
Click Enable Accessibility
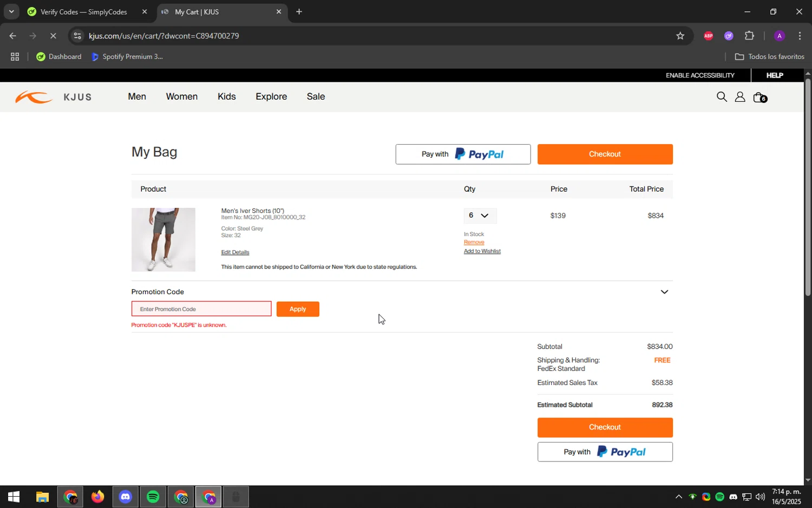click(700, 75)
